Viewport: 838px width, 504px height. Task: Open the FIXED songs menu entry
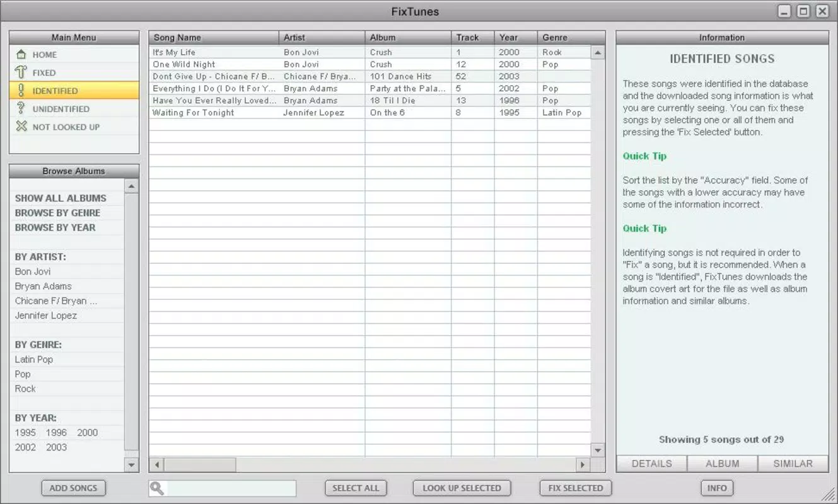(74, 72)
